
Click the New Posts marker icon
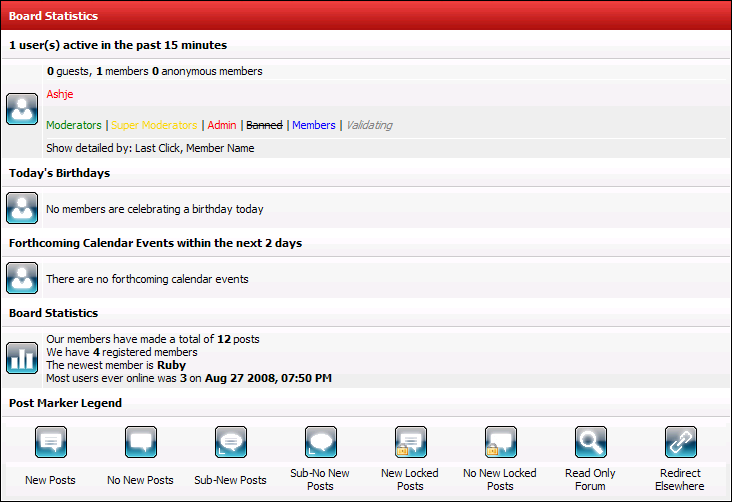click(50, 442)
